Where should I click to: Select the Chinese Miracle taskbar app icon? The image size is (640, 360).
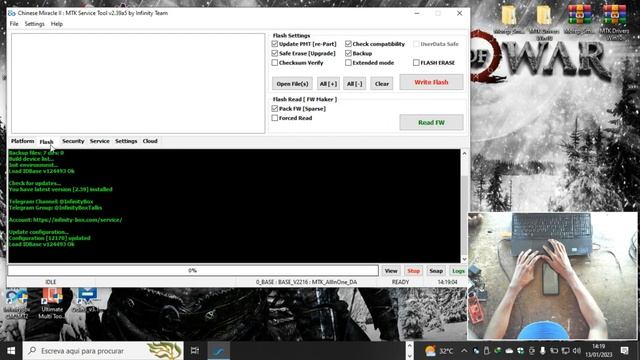pyautogui.click(x=219, y=351)
